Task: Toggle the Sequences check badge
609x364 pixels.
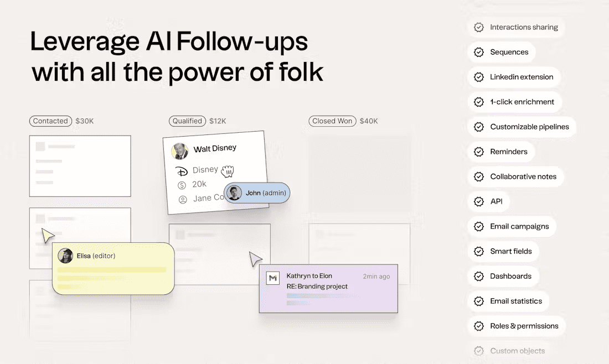Action: click(479, 52)
